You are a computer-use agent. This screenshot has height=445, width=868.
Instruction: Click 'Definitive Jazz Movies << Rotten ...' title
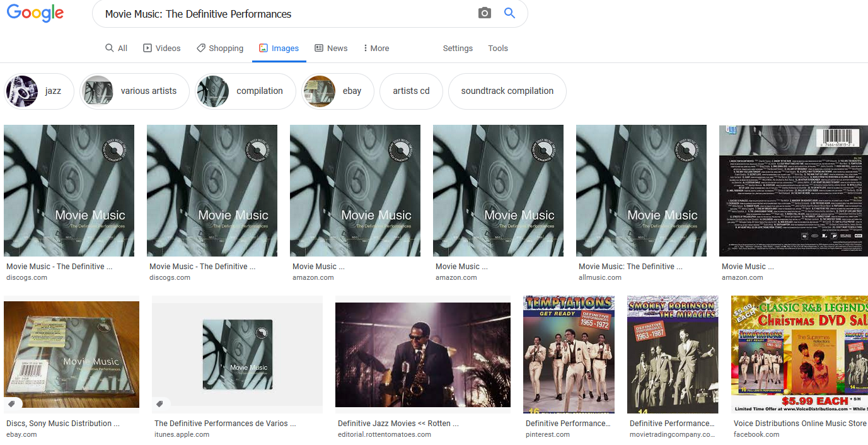[398, 424]
